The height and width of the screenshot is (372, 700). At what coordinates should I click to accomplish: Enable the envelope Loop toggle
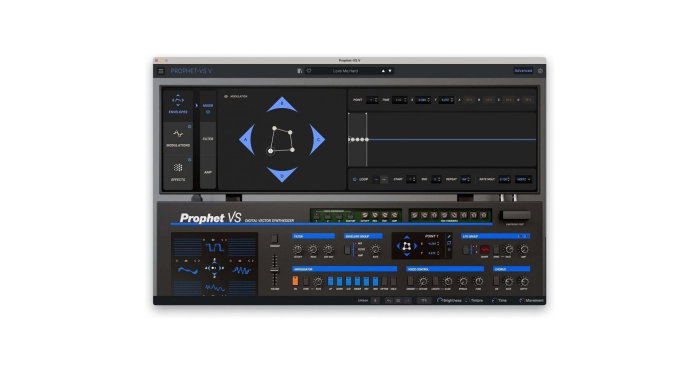pyautogui.click(x=354, y=180)
